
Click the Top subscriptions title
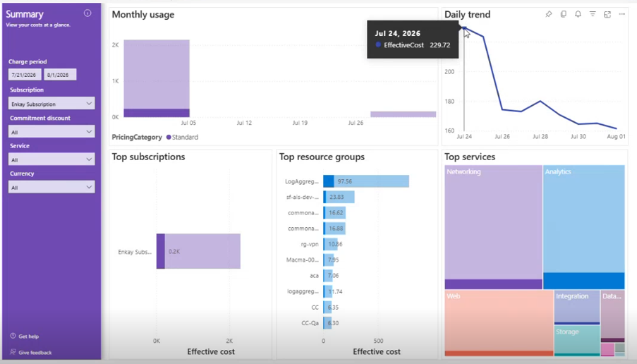point(148,157)
